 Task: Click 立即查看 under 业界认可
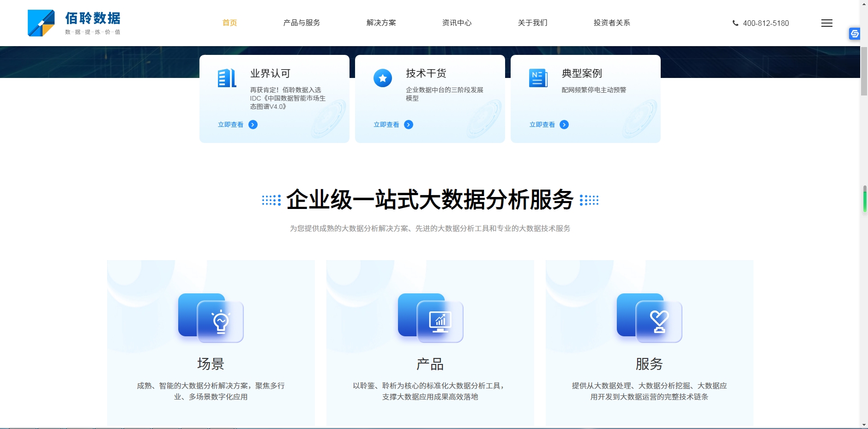point(230,125)
